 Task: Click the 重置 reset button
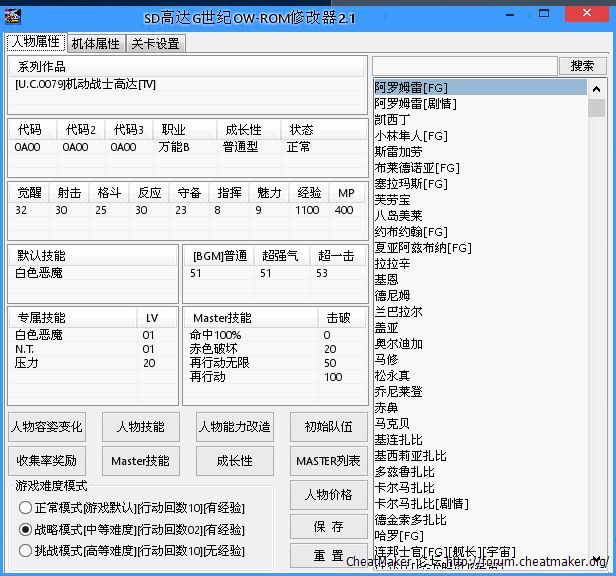(x=329, y=556)
